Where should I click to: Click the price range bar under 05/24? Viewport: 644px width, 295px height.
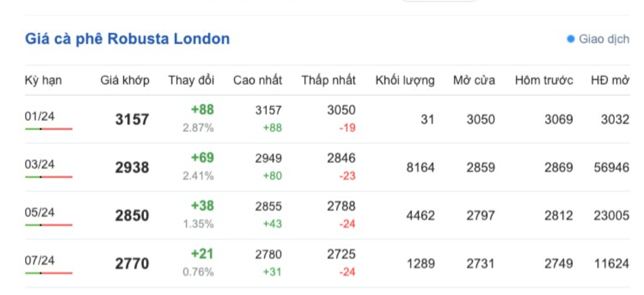49,225
